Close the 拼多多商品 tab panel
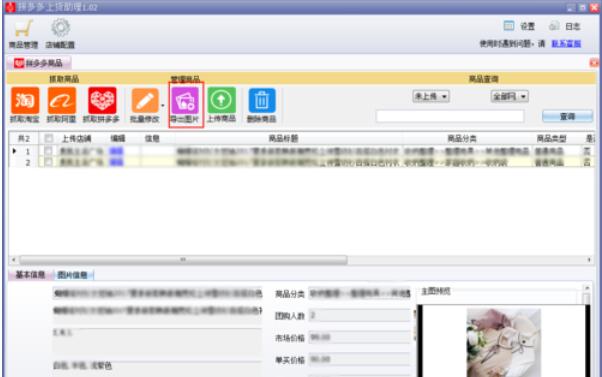 [594, 63]
